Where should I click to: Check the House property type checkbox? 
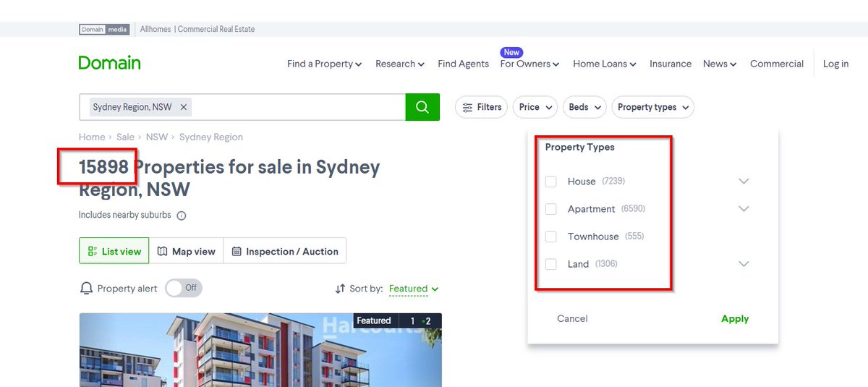pos(551,182)
